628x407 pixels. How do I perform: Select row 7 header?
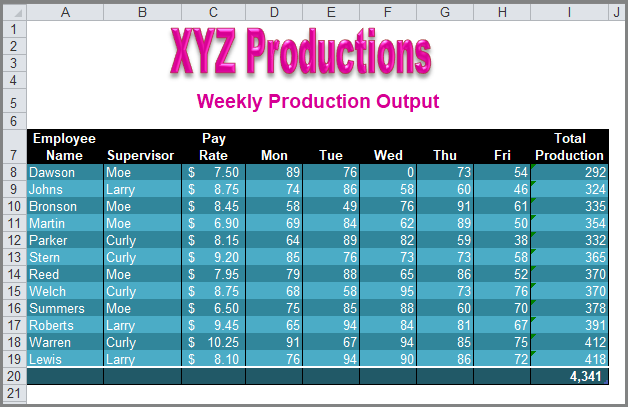[x=14, y=146]
